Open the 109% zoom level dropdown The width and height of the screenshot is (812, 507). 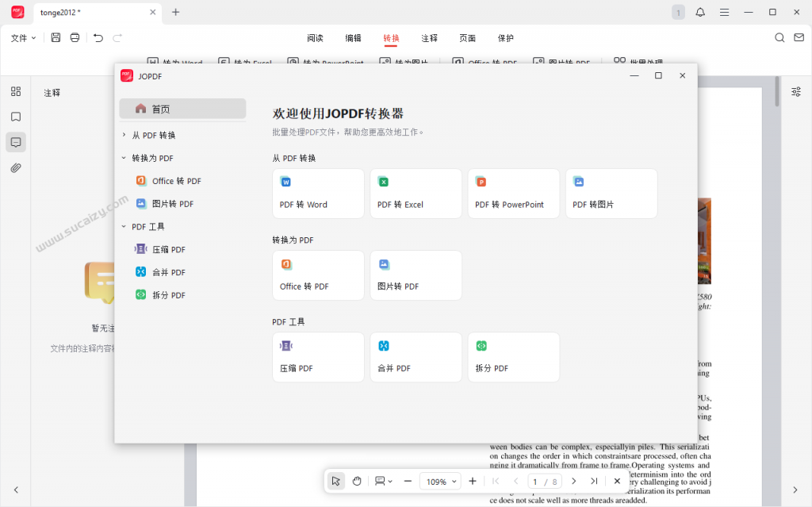click(x=442, y=481)
